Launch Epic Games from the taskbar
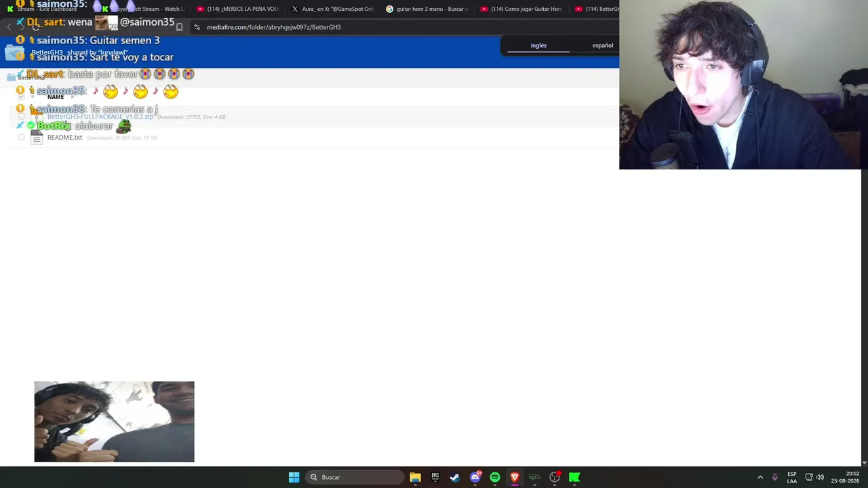Viewport: 868px width, 488px height. click(435, 477)
